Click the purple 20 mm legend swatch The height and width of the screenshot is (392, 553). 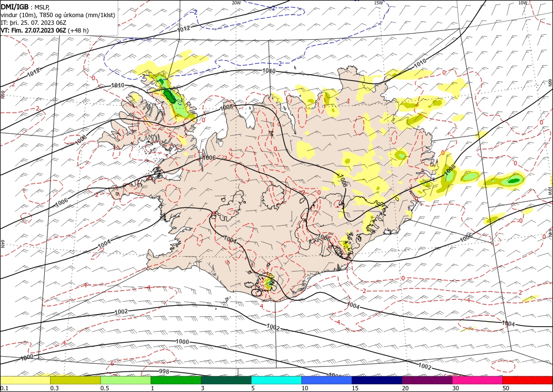pos(427,380)
